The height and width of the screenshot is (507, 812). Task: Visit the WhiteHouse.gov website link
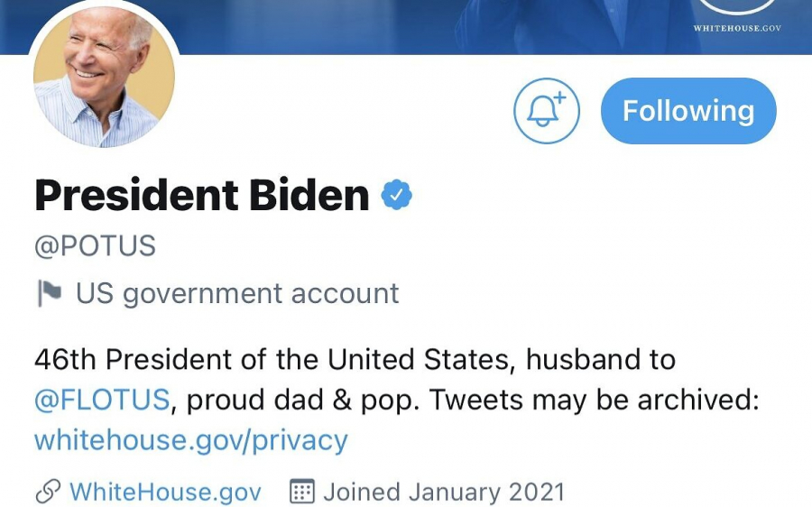tap(165, 492)
